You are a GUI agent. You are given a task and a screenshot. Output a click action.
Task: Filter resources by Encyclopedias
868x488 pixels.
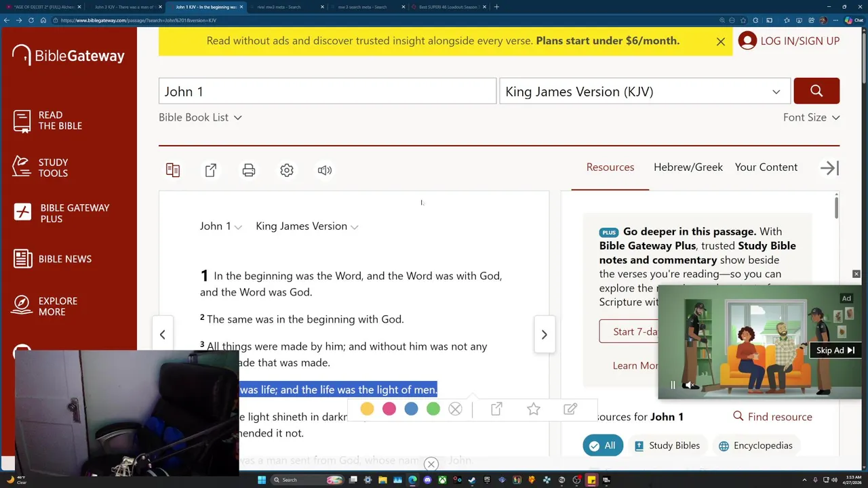coord(755,445)
